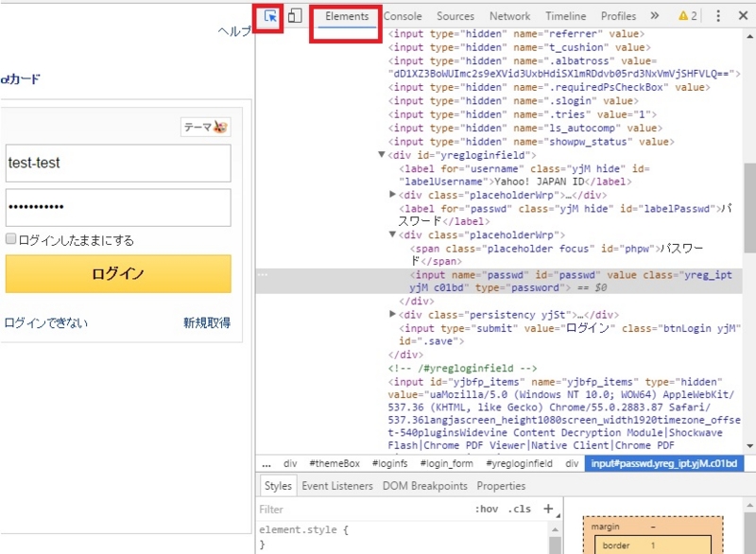The width and height of the screenshot is (756, 554).
Task: Activate the inspect element picker icon
Action: [270, 16]
